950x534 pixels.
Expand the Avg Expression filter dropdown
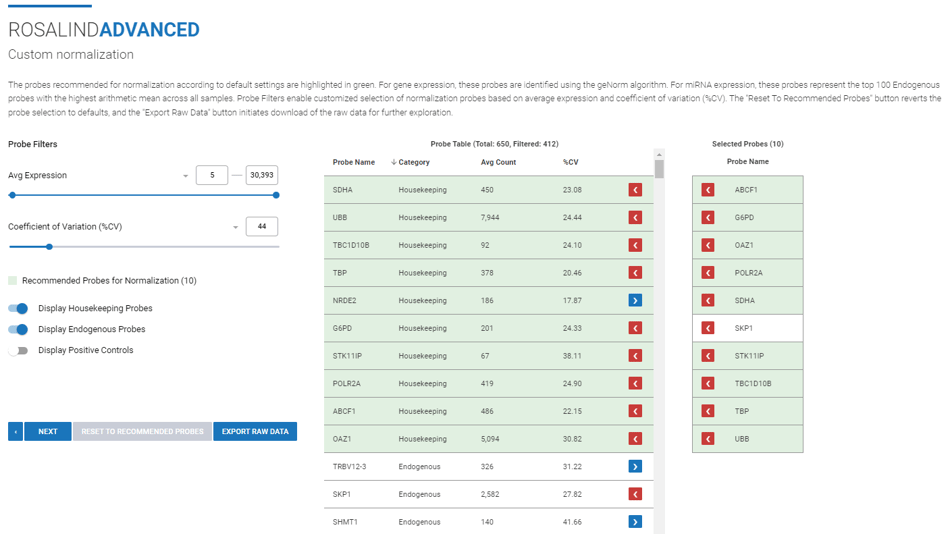pos(185,176)
